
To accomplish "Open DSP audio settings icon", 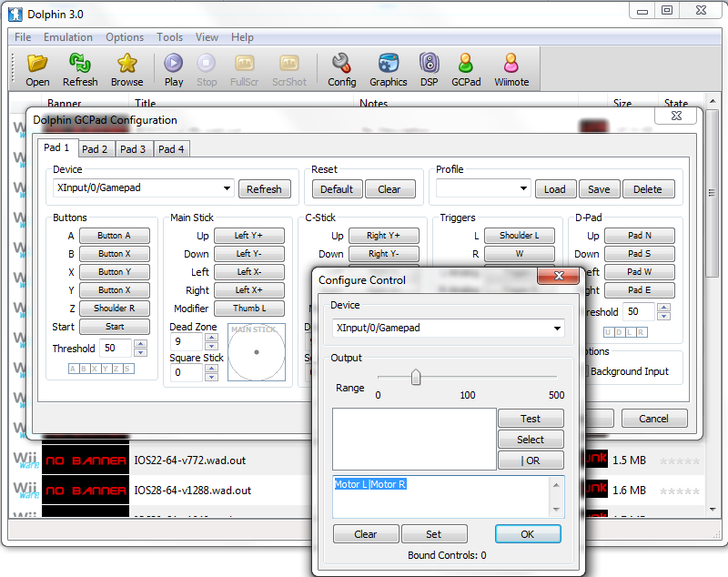I will (429, 70).
